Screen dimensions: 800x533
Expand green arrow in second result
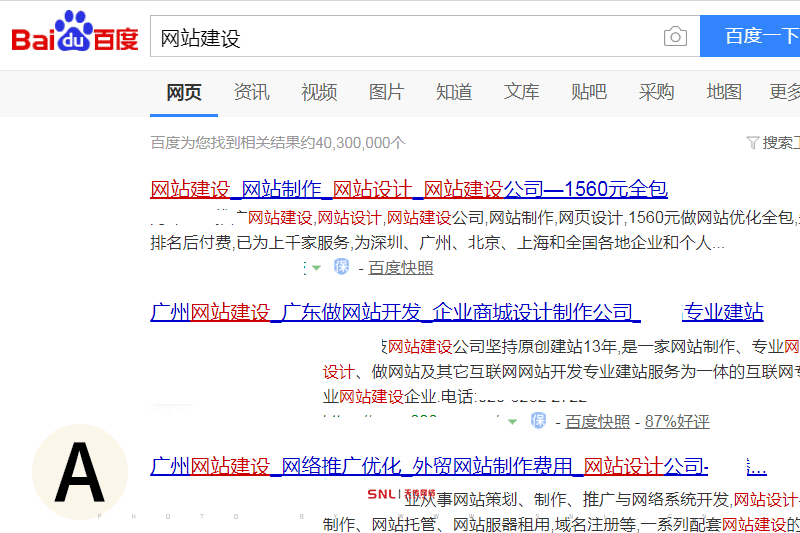[512, 422]
